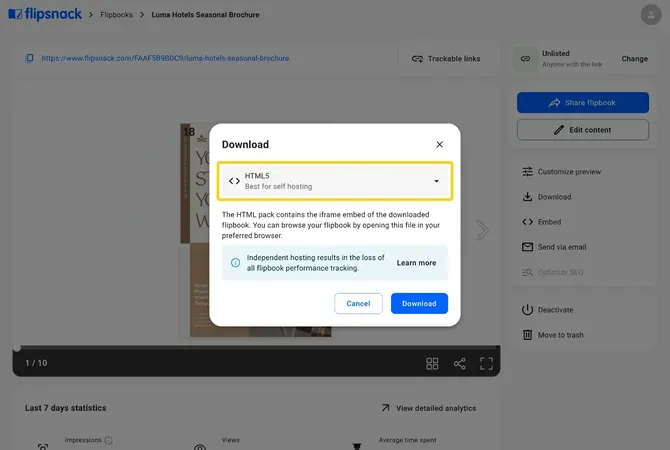Select Send via email option
The image size is (670, 450).
click(x=554, y=247)
